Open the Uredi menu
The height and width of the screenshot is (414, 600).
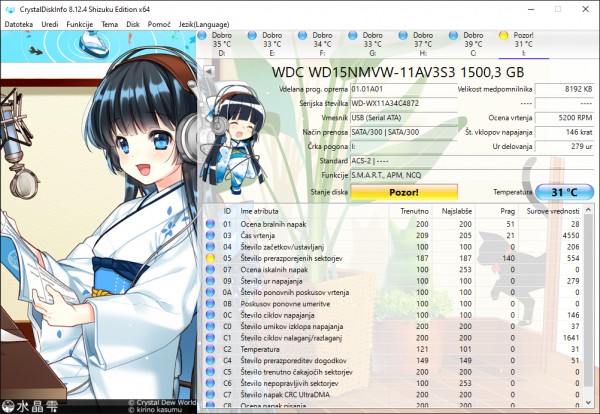(x=50, y=24)
